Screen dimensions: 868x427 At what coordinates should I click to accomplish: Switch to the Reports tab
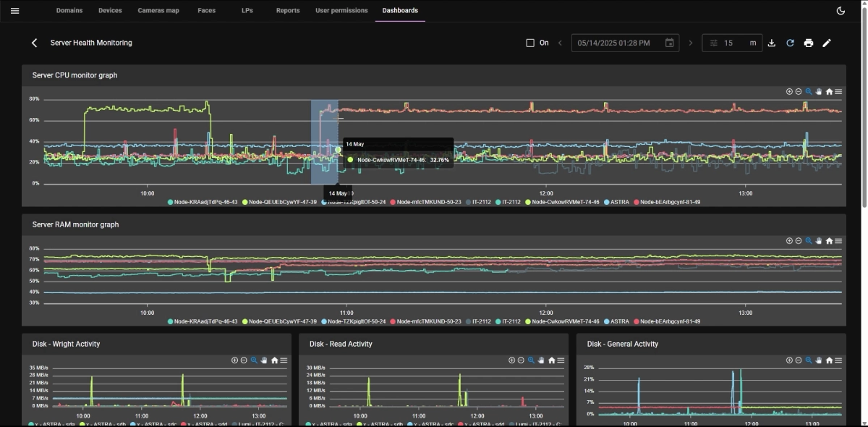(x=288, y=11)
